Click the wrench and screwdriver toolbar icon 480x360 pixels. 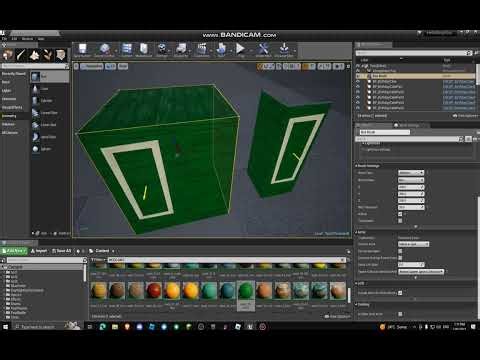[263, 50]
